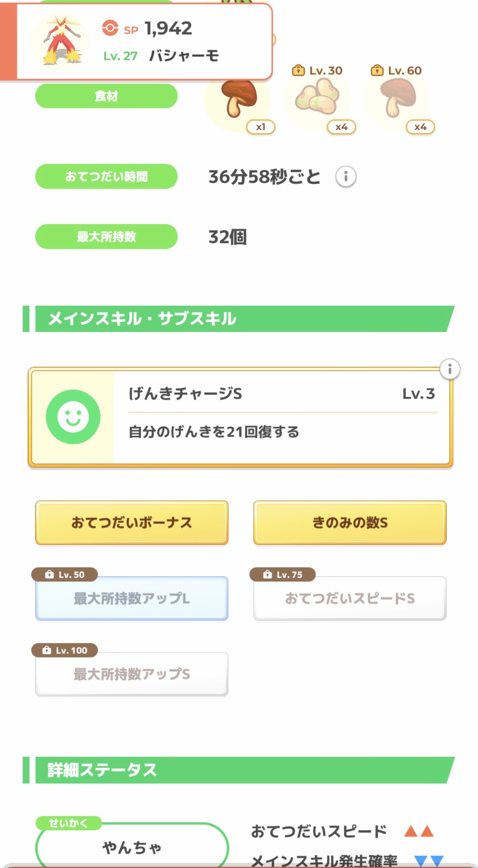
Task: Tap the info icon beside おてつだい時間
Action: coord(345,176)
